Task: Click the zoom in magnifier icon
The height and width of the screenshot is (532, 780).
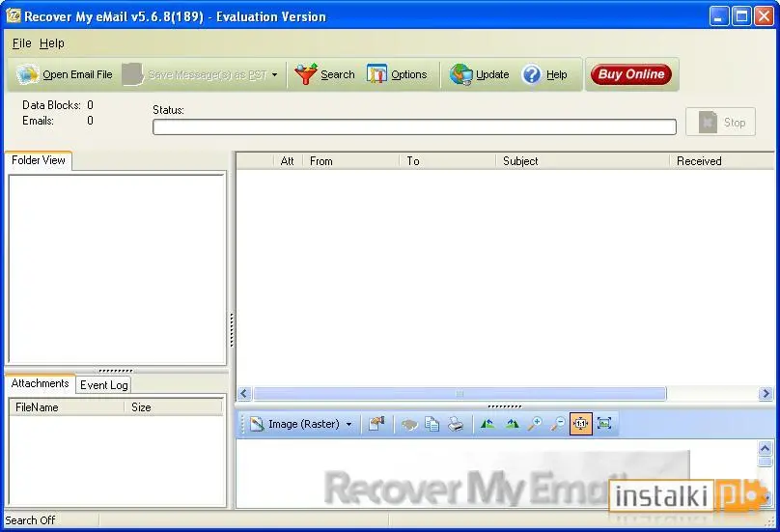Action: 535,424
